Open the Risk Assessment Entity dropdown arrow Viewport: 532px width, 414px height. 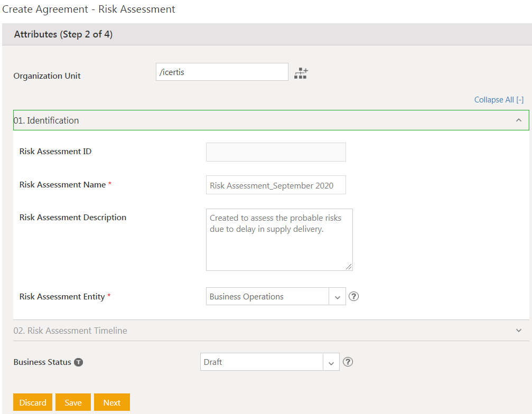pos(337,297)
